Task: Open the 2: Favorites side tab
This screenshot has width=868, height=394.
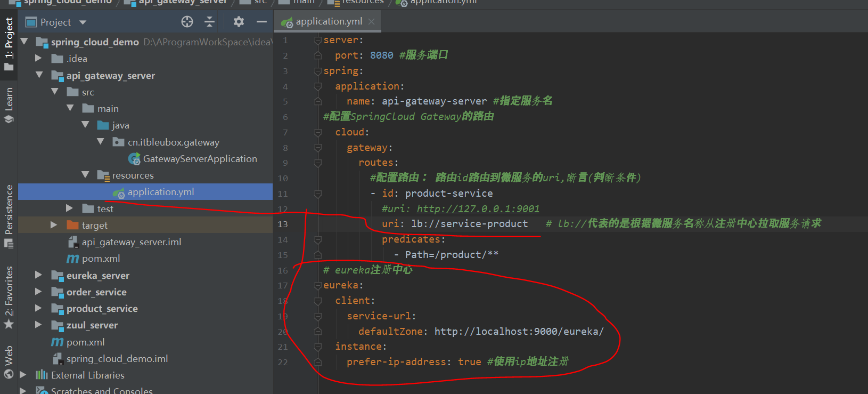Action: [9, 297]
